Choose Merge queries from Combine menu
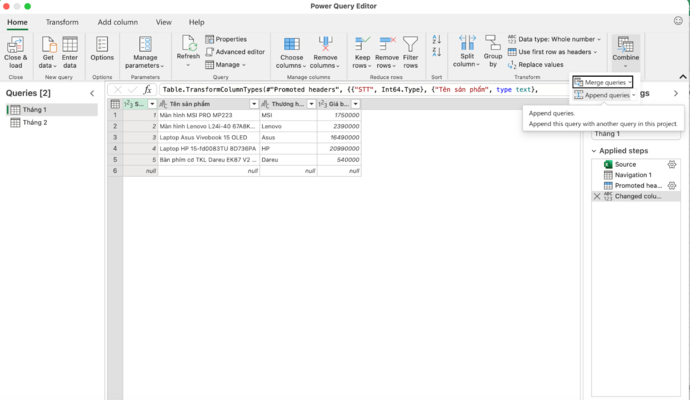Viewport: 690px width, 400px height. point(602,82)
